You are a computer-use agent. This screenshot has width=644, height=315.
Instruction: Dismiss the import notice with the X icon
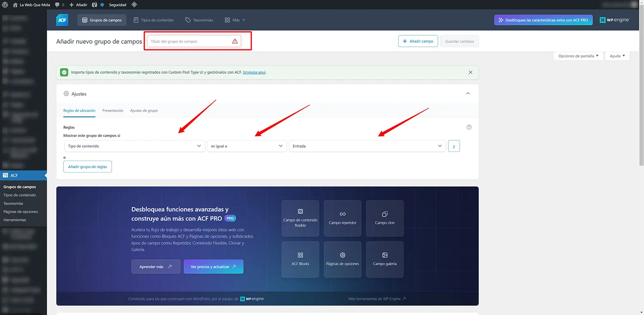(x=471, y=73)
